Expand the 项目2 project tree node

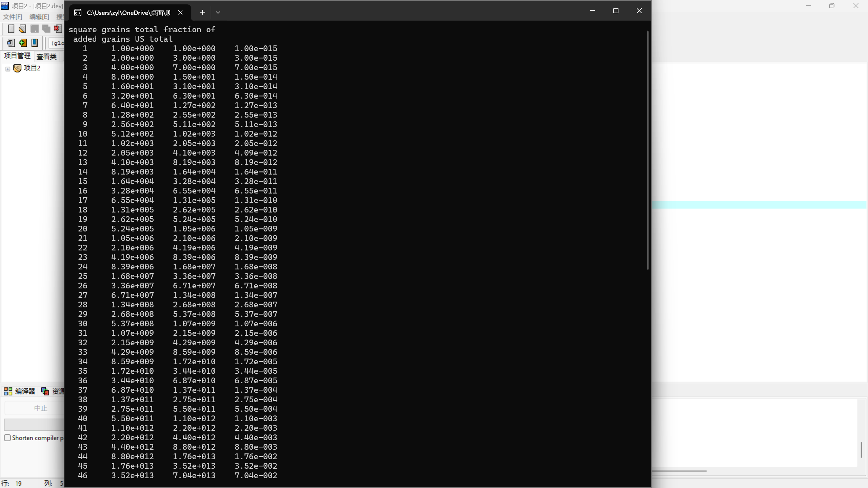coord(8,69)
